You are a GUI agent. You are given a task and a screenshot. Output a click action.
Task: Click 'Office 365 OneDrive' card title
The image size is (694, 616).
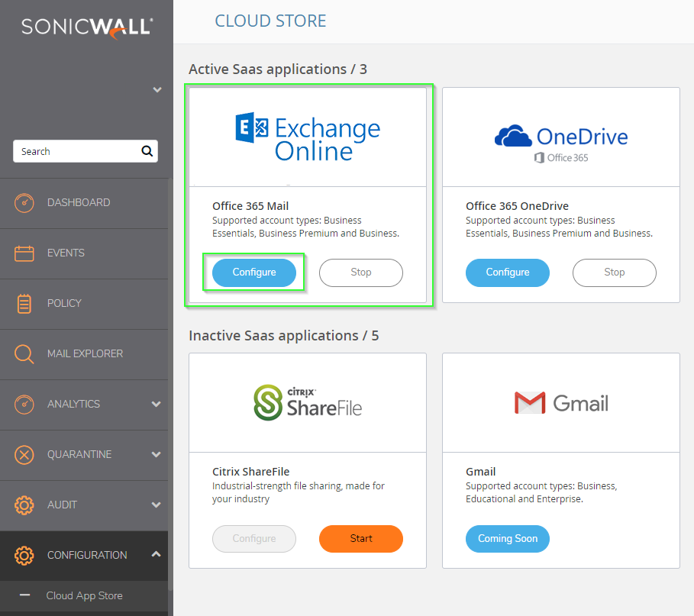point(517,206)
